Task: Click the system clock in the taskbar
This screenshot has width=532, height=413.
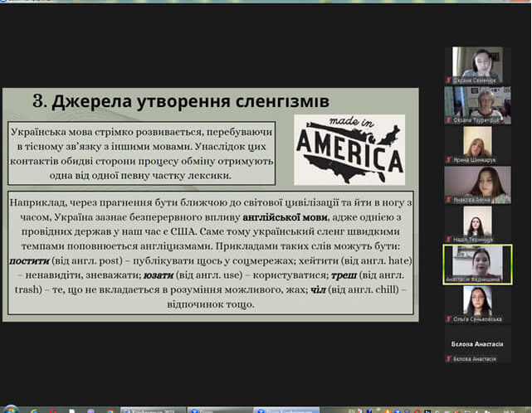Action: tap(515, 409)
